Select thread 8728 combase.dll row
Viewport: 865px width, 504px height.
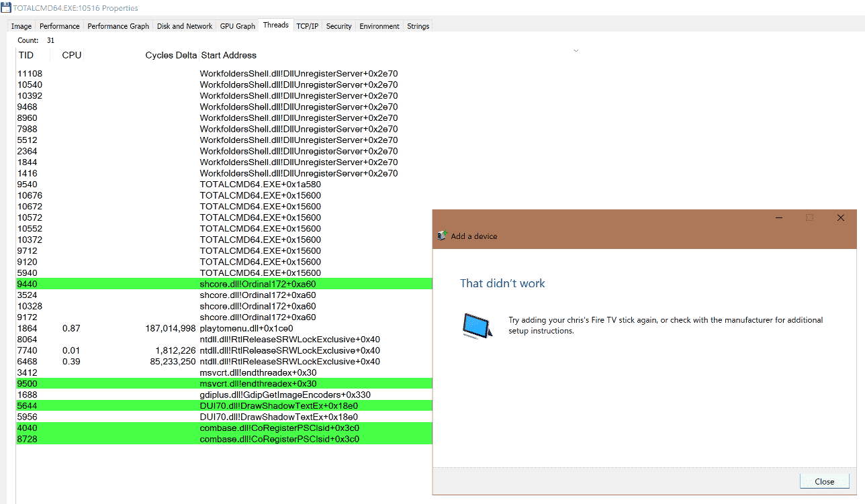click(224, 439)
